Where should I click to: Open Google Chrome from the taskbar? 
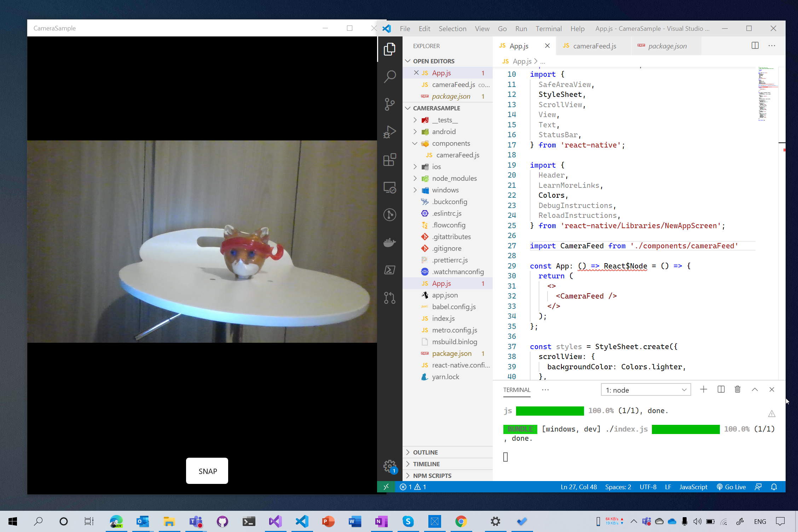click(461, 521)
